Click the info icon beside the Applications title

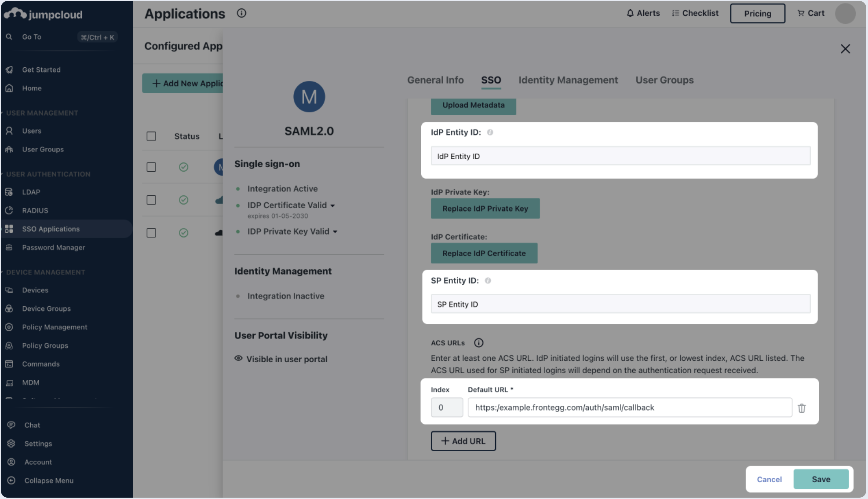tap(241, 13)
